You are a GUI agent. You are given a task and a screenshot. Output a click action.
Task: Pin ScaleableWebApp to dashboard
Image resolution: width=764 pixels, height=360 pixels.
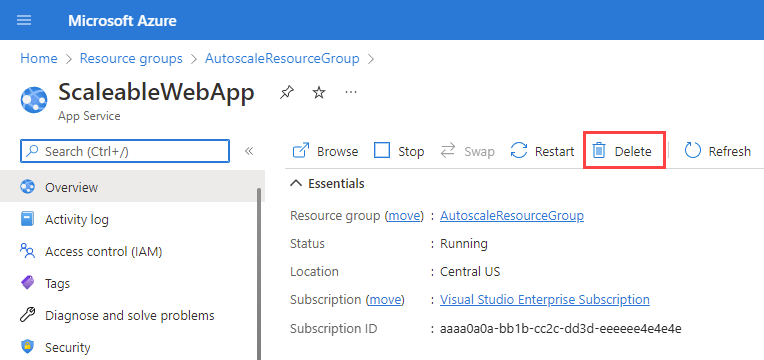pos(286,92)
